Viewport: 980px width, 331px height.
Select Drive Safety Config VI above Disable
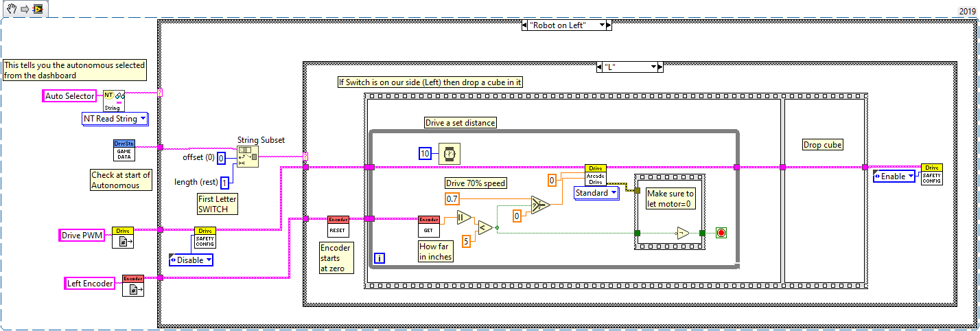pyautogui.click(x=205, y=238)
